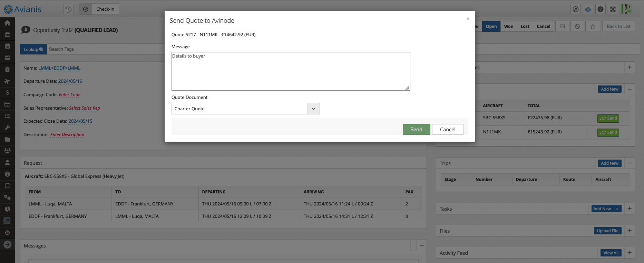Collapse the quotes panel above aircraft table
644x263 pixels.
630,89
